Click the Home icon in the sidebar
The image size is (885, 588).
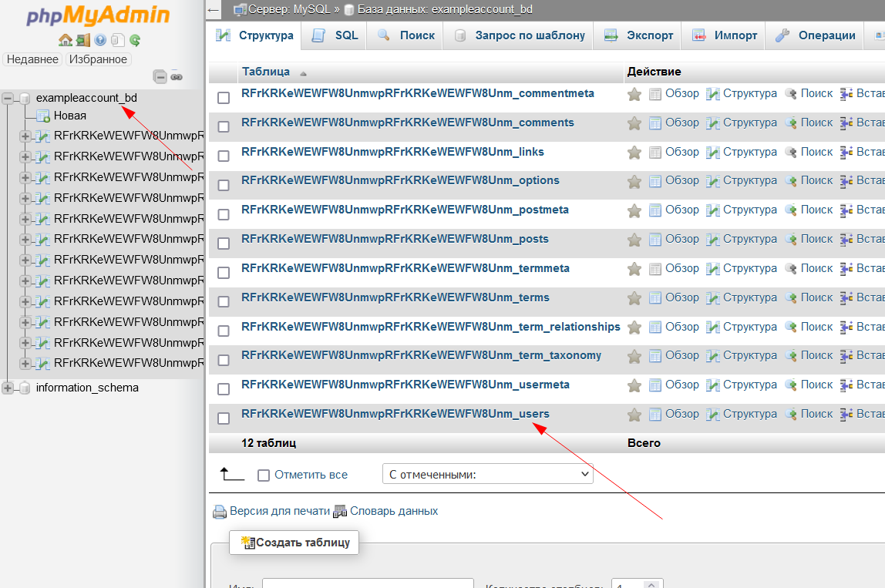[66, 40]
